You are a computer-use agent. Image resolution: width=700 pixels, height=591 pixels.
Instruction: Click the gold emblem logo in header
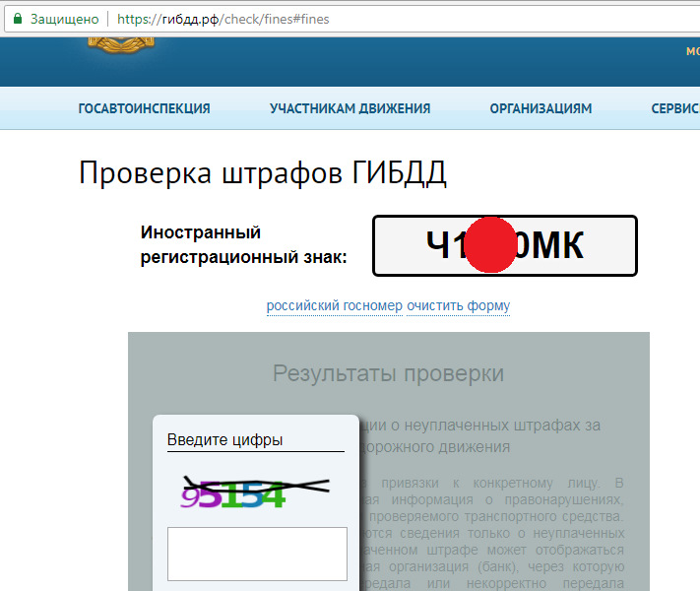tap(121, 45)
